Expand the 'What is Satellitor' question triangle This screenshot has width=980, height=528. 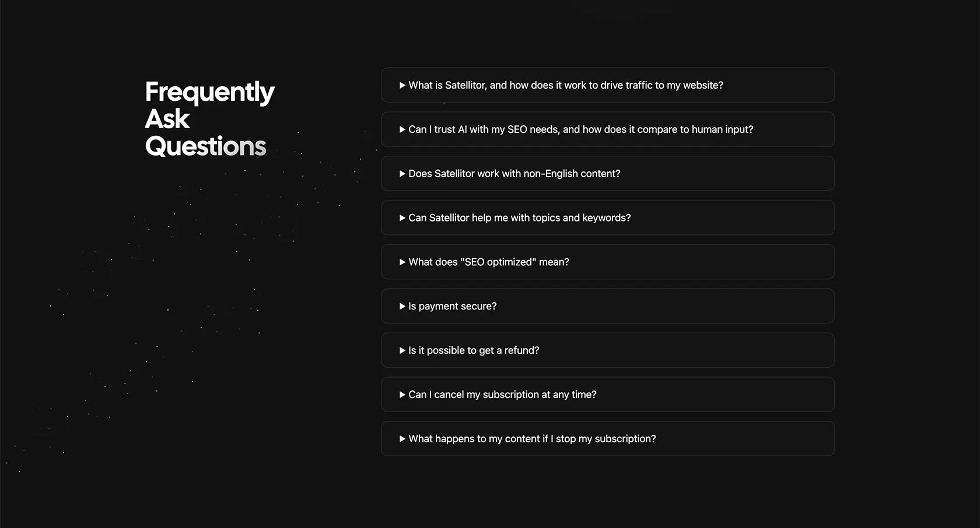(x=402, y=85)
